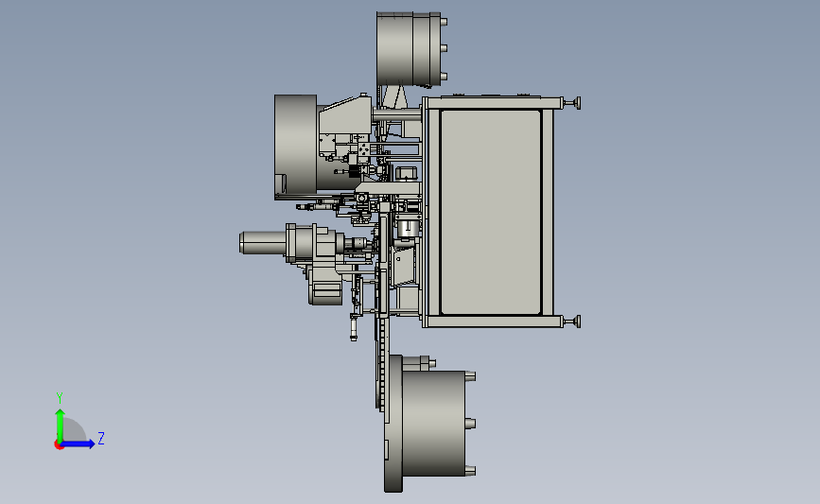Click the red origin ball of the triad

click(x=59, y=445)
